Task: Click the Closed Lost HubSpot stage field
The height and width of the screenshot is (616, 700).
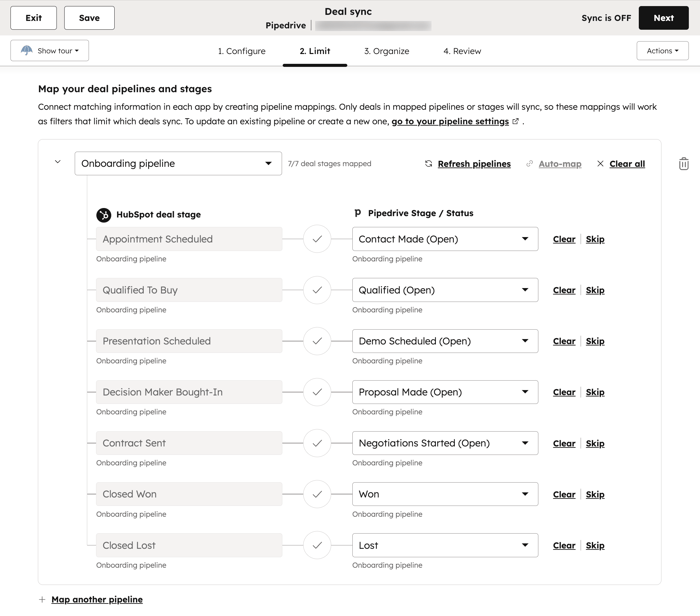Action: coord(189,545)
